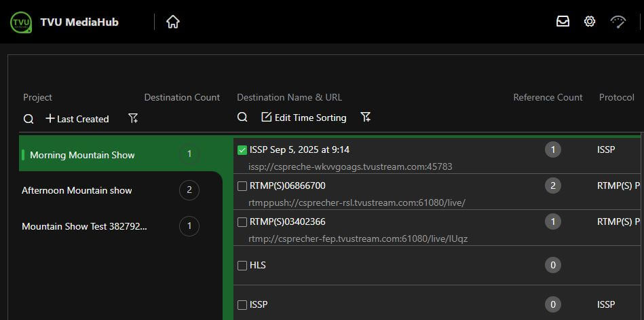Click reference count badge for RTMP(S)06866700
Image resolution: width=644 pixels, height=320 pixels.
point(552,185)
